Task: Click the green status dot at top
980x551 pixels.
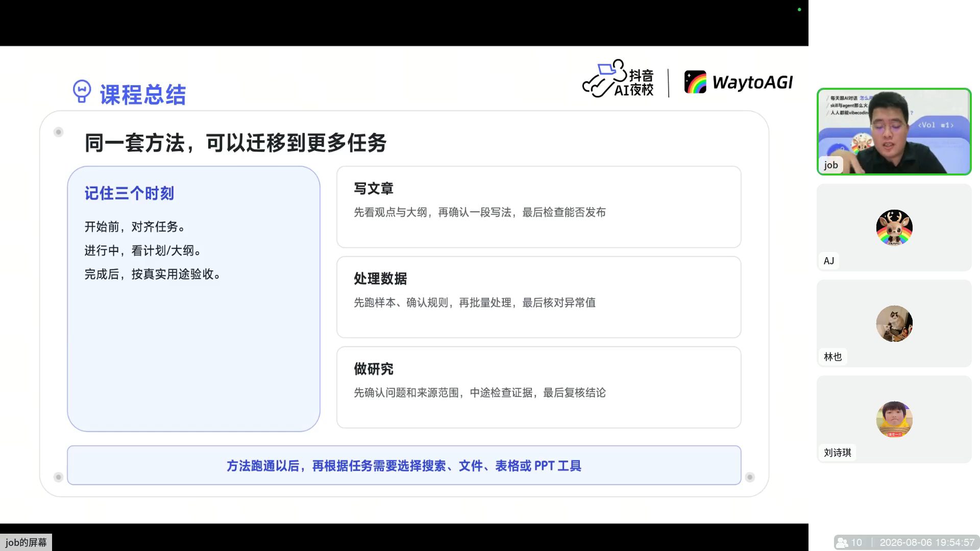Action: click(x=799, y=10)
